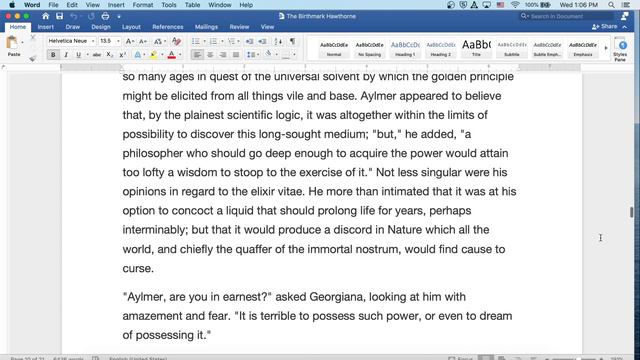Click the vertical scrollbar thumb
Screen dimensions: 640x360
[631, 212]
